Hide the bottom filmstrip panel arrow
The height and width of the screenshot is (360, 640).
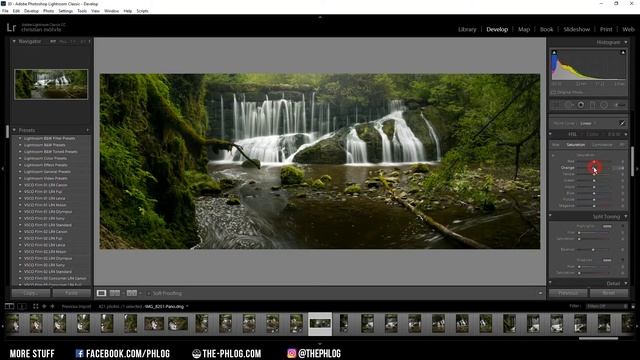click(x=320, y=344)
